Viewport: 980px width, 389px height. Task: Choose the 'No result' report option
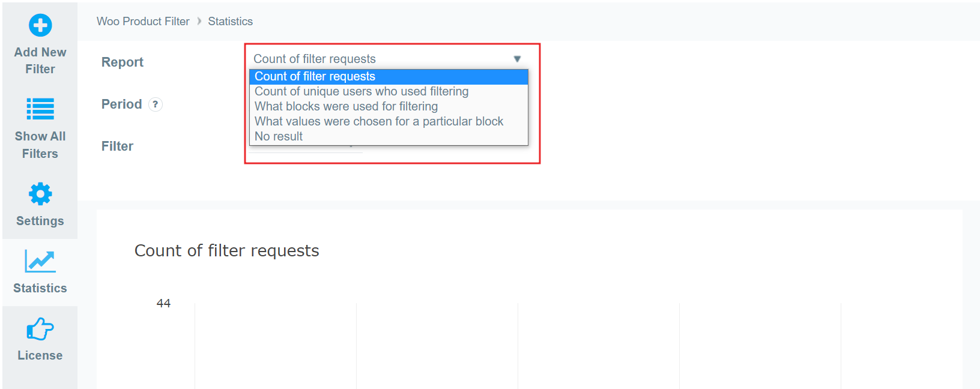click(x=279, y=137)
